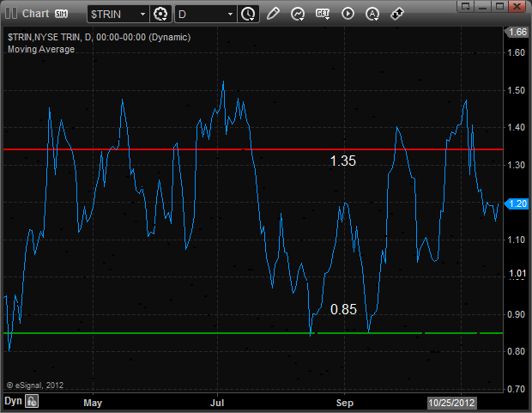This screenshot has width=532, height=413.
Task: Minimize the chart window
Action: click(x=483, y=6)
